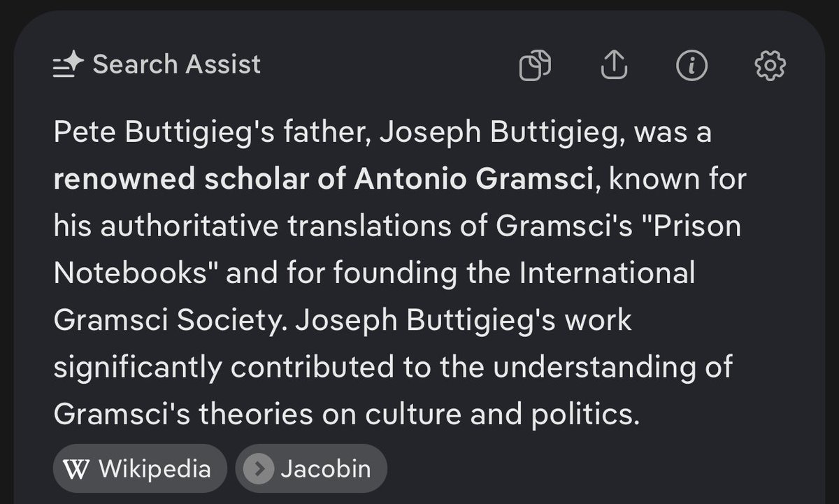Copy the Search Assist answer
This screenshot has height=504, width=839.
535,66
